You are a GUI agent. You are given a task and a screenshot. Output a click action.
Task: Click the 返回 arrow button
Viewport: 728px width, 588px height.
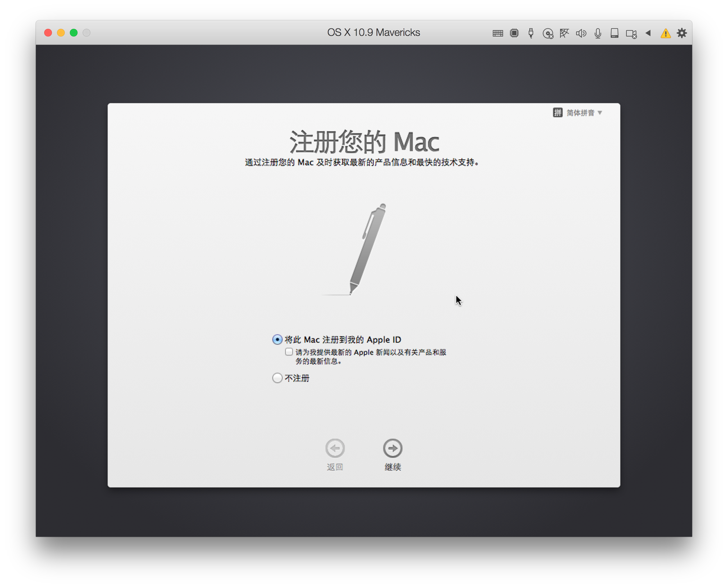click(335, 448)
